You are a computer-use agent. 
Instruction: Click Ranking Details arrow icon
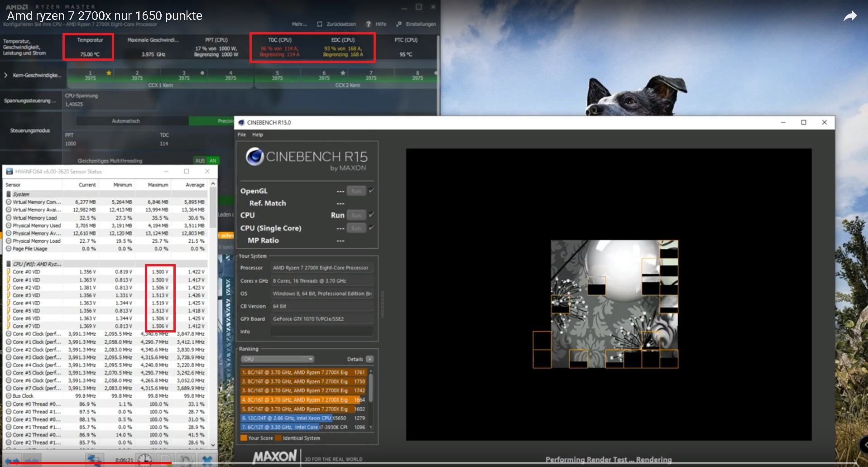[370, 359]
